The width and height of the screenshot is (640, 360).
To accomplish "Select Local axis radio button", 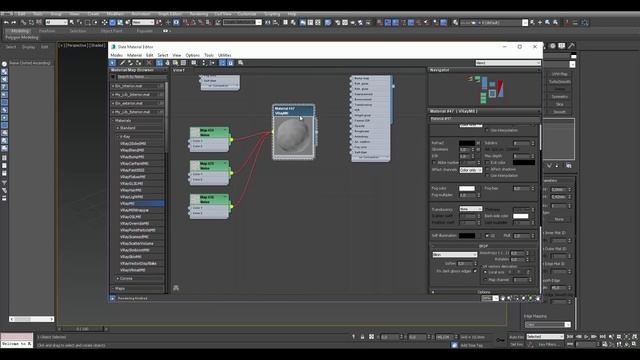I will pyautogui.click(x=485, y=272).
